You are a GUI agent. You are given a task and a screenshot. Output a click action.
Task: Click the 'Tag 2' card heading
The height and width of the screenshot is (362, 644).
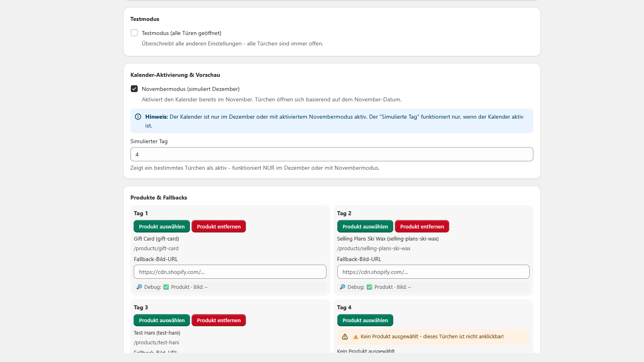click(x=344, y=213)
